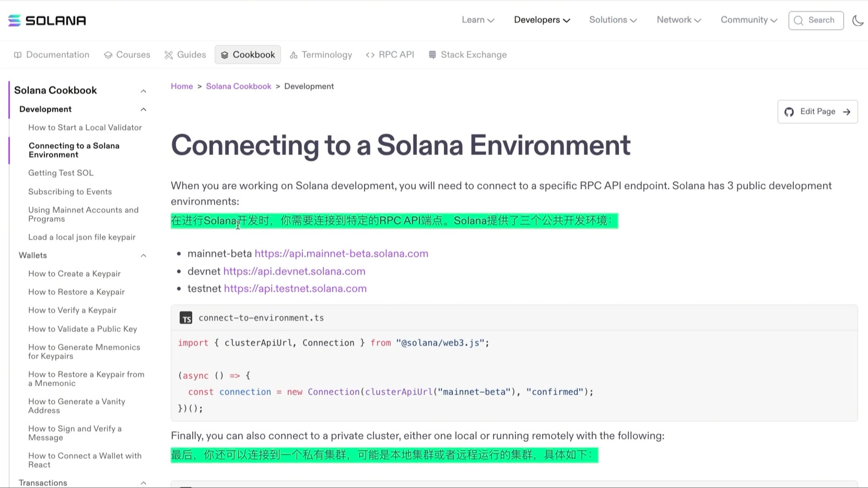Screen dimensions: 868x488
Task: Expand the Community menu
Action: (x=749, y=20)
